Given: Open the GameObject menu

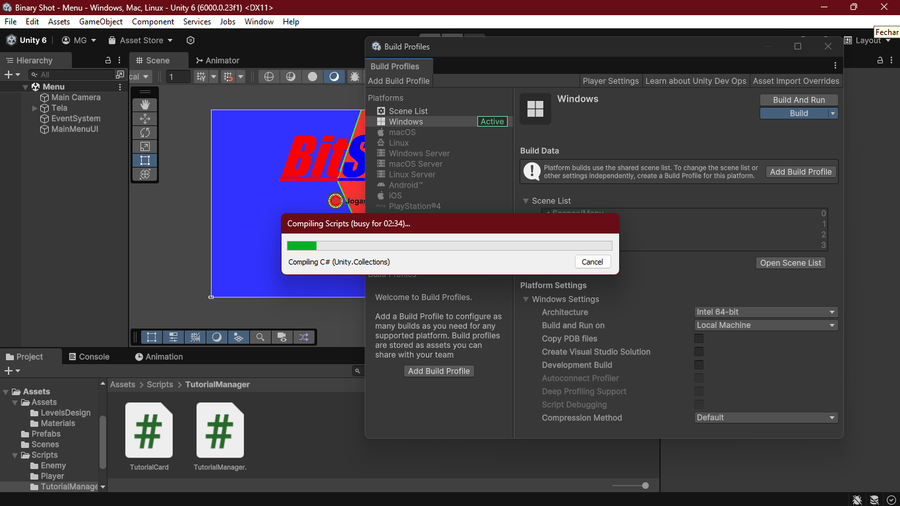Looking at the screenshot, I should click(100, 22).
